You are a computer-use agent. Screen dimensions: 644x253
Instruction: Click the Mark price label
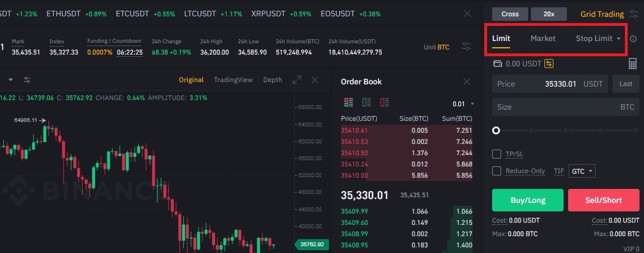tap(18, 42)
